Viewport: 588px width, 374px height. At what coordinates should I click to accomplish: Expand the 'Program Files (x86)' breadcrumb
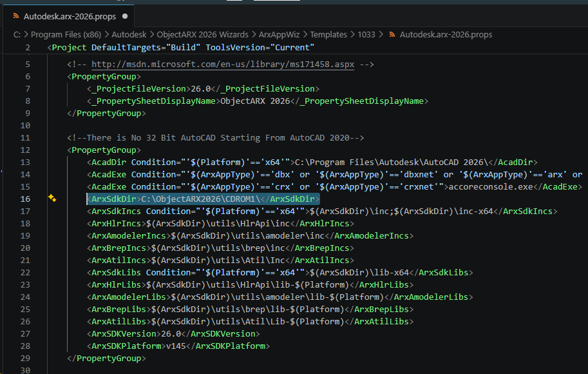(x=67, y=35)
